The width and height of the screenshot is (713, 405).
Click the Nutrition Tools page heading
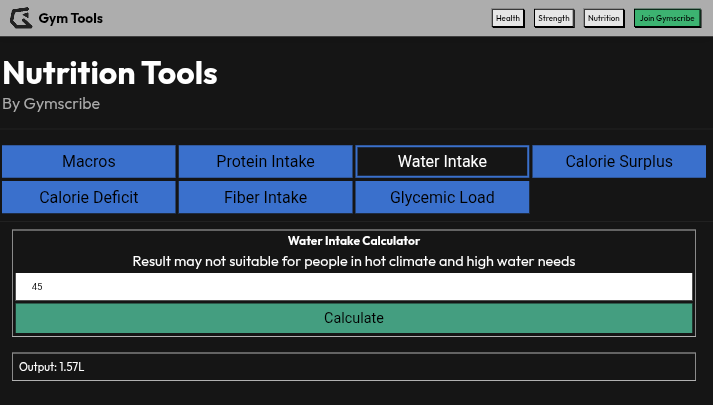pos(110,73)
